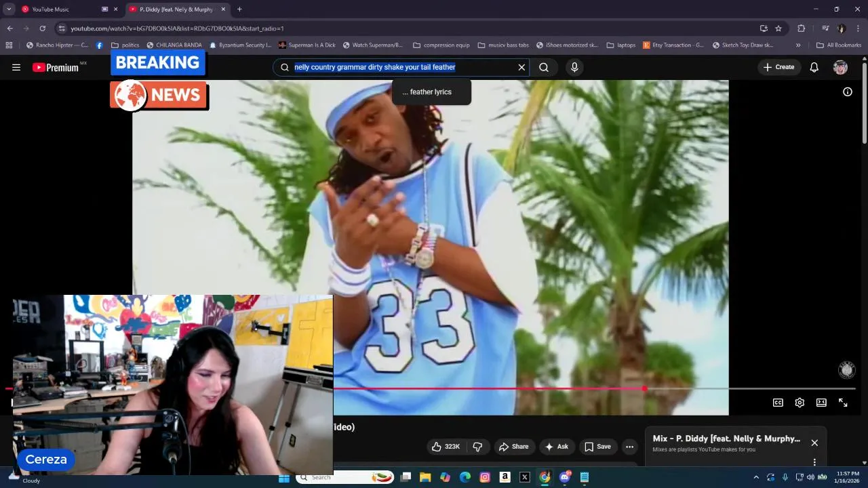Viewport: 868px width, 488px height.
Task: Open the laptops bookmark folder
Action: tap(621, 45)
